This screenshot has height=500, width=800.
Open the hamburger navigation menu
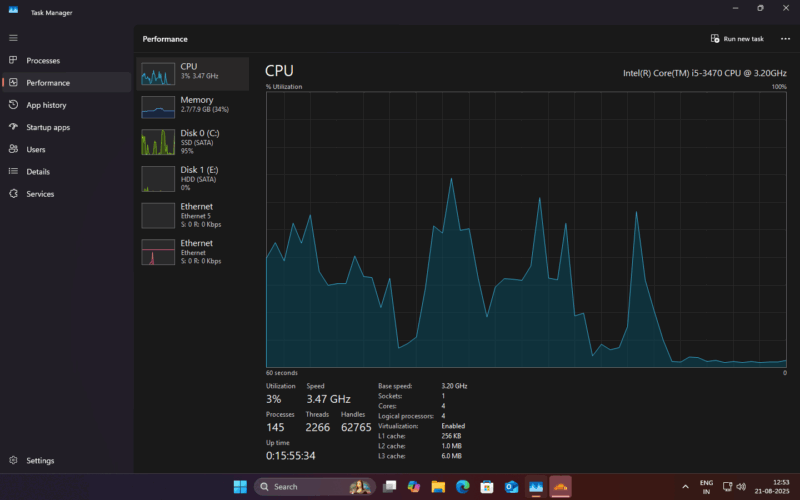click(x=13, y=38)
